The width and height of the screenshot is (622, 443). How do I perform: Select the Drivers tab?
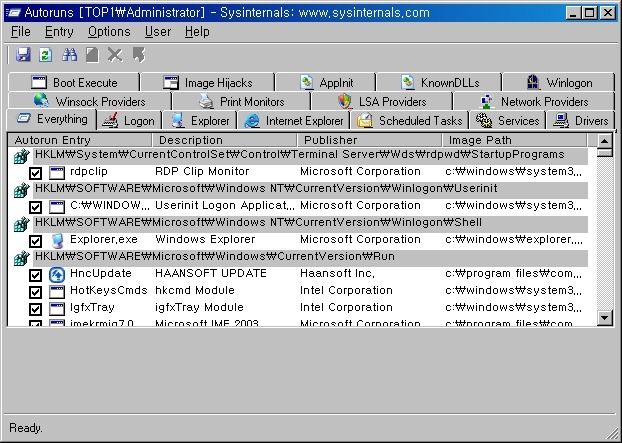pos(580,121)
